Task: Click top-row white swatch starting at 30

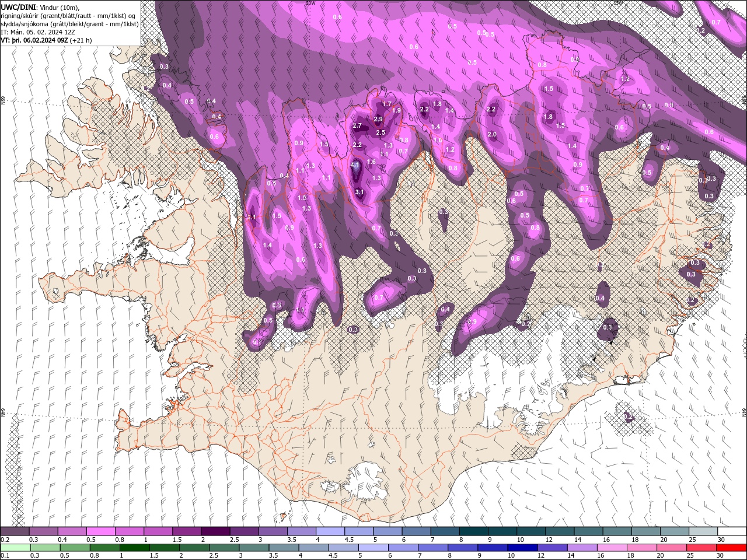Action: (x=732, y=531)
